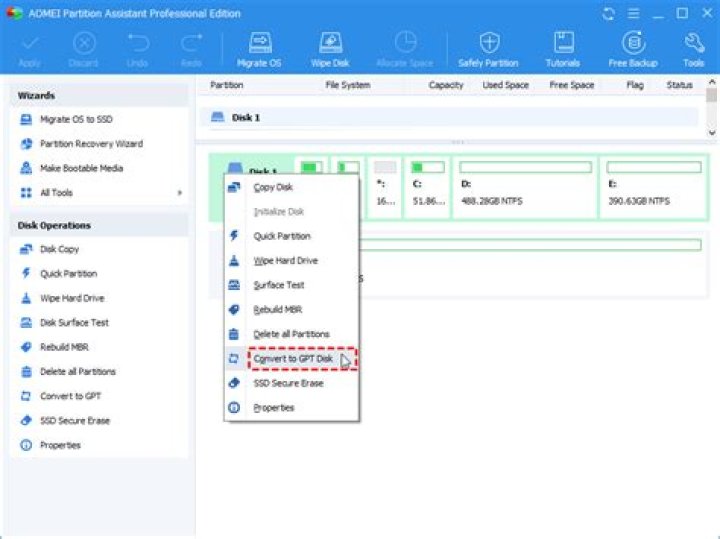Click the Quick Partition lightning icon in menu
Image resolution: width=720 pixels, height=539 pixels.
tap(234, 236)
